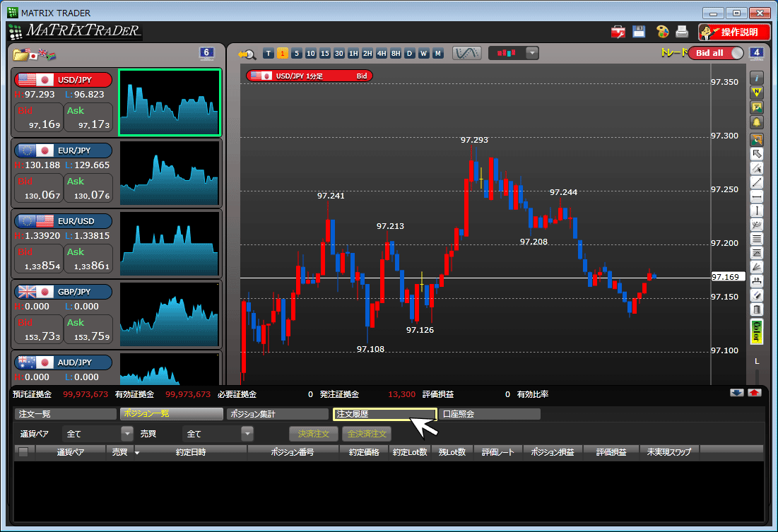Image resolution: width=778 pixels, height=532 pixels.
Task: Click the 評価損益 column header
Action: coord(611,452)
